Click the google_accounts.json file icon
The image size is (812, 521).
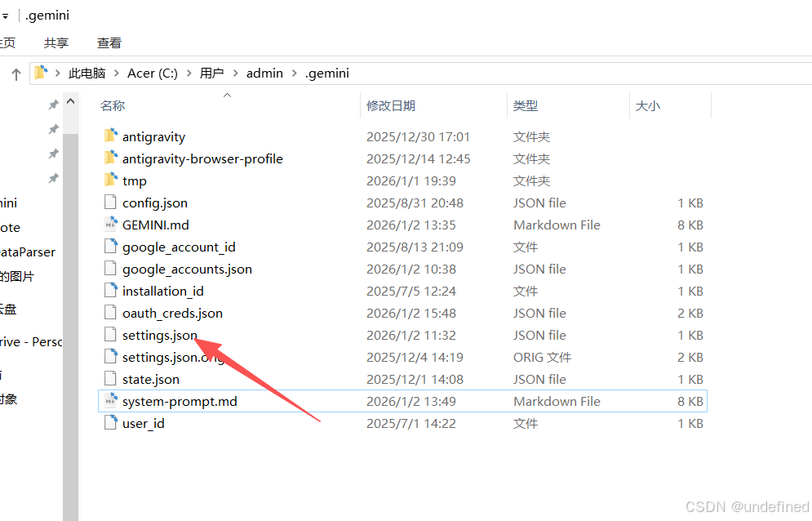click(110, 268)
